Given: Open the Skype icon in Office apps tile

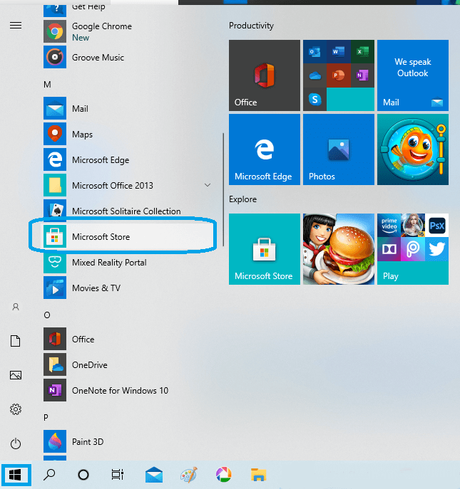Looking at the screenshot, I should tap(315, 99).
